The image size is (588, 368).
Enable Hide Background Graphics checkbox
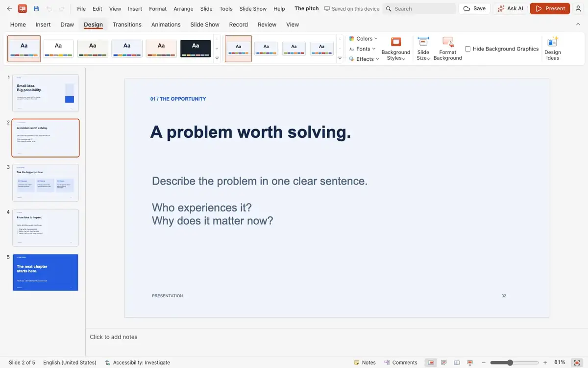coord(467,49)
